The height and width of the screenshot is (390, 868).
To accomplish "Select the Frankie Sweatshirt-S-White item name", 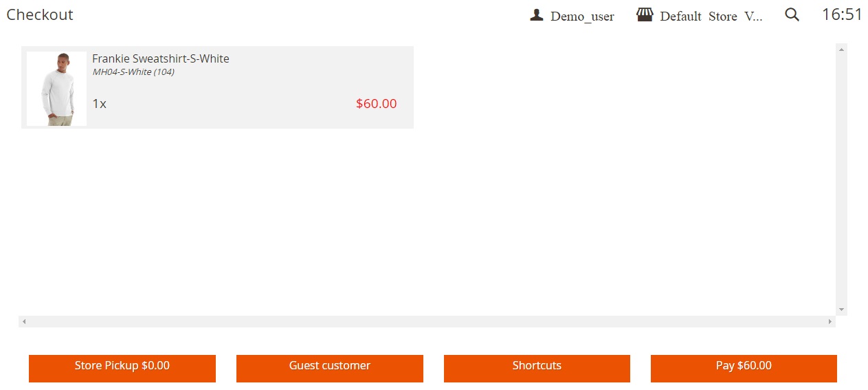I will [x=161, y=58].
